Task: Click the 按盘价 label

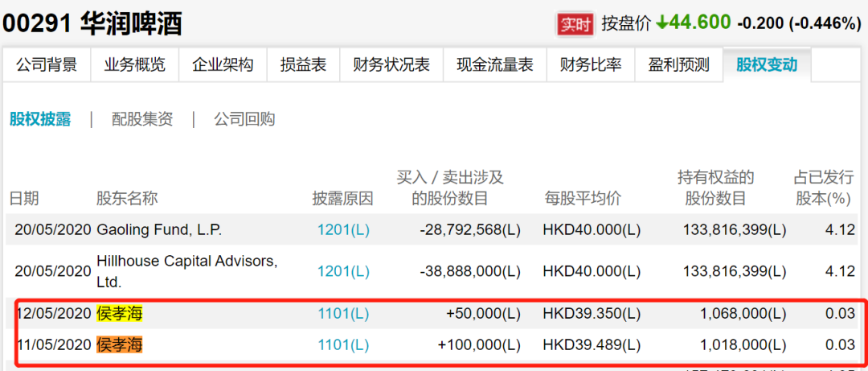Action: [x=627, y=23]
